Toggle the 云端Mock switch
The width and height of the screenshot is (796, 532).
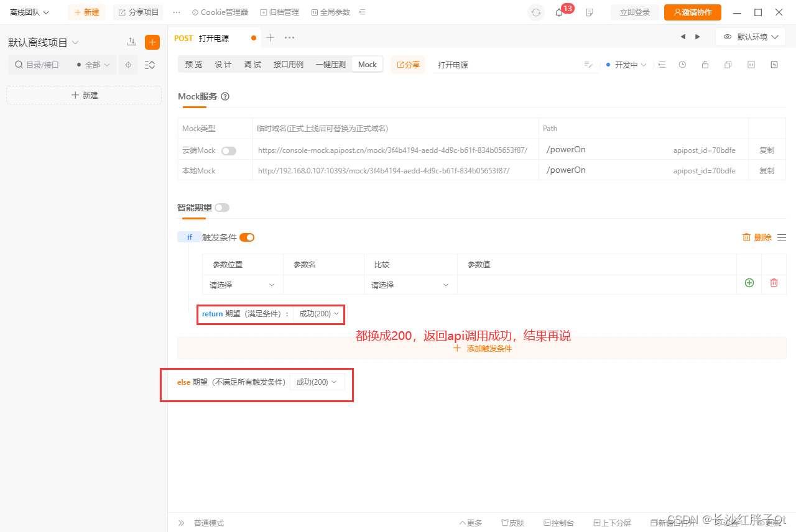click(229, 150)
